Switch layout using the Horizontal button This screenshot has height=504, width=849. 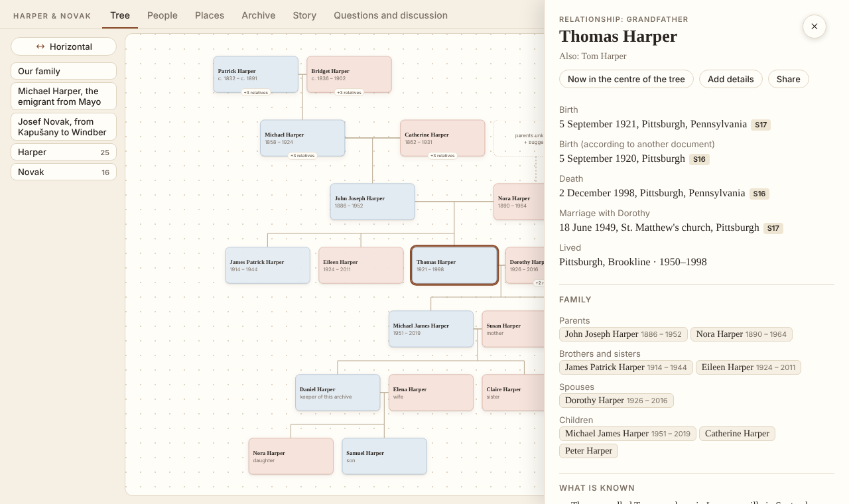64,46
